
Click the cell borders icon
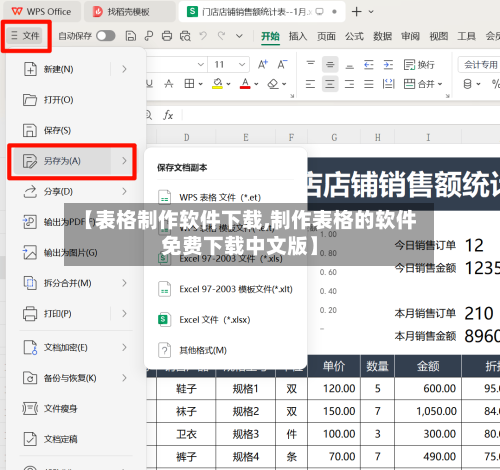point(189,84)
